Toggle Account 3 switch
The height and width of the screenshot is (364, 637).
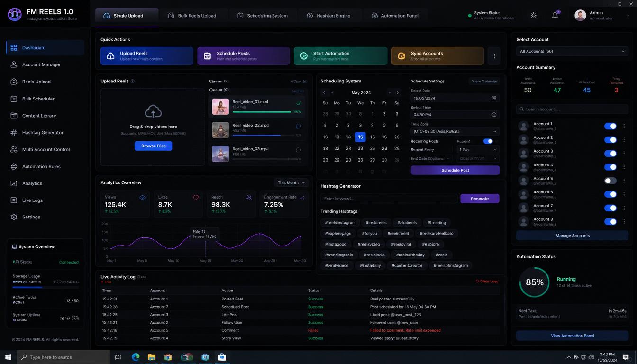click(610, 154)
